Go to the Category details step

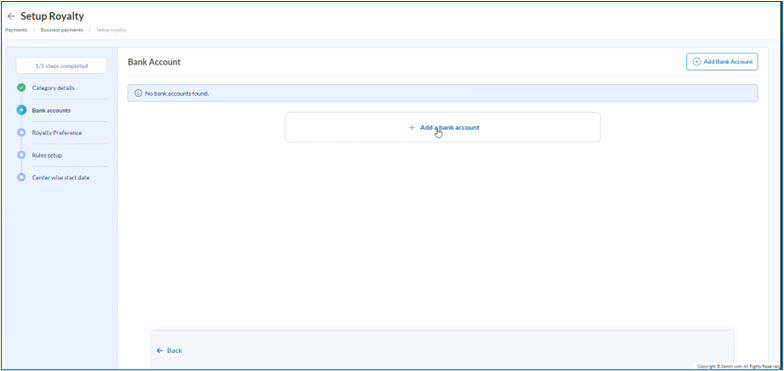tap(53, 88)
